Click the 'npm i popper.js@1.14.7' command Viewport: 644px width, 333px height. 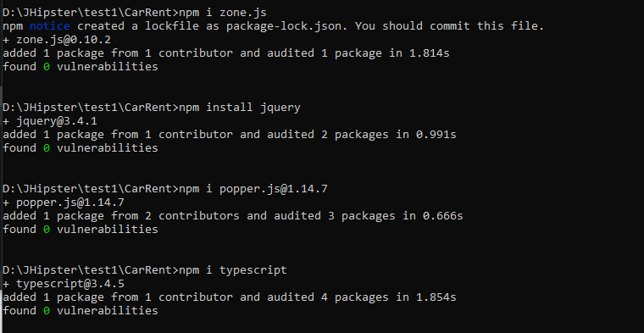point(253,189)
